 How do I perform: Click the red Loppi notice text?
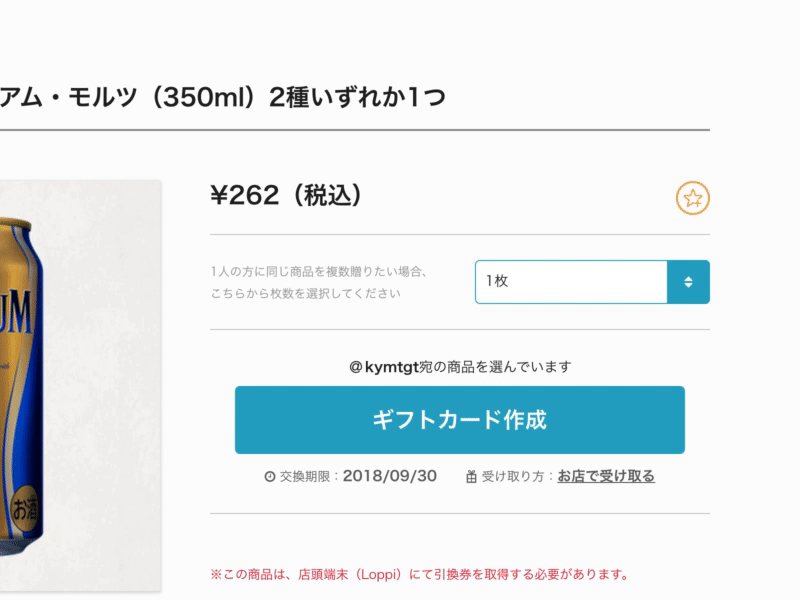point(420,575)
